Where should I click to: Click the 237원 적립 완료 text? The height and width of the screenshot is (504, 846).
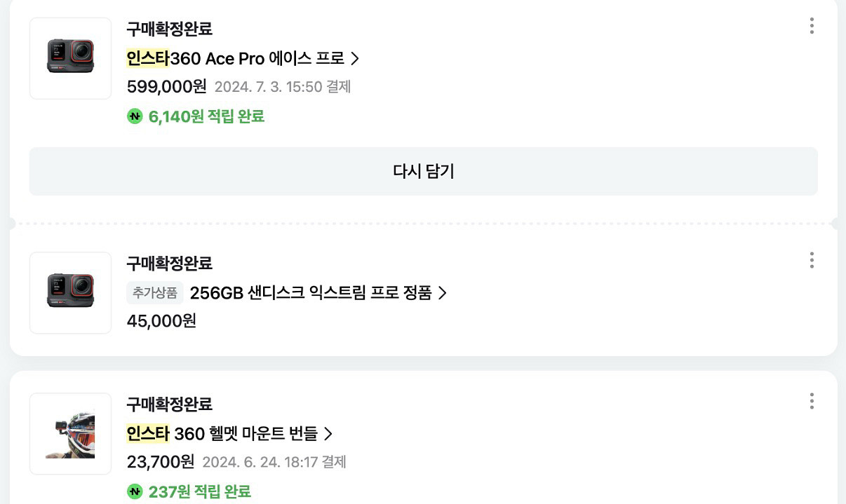click(x=199, y=491)
